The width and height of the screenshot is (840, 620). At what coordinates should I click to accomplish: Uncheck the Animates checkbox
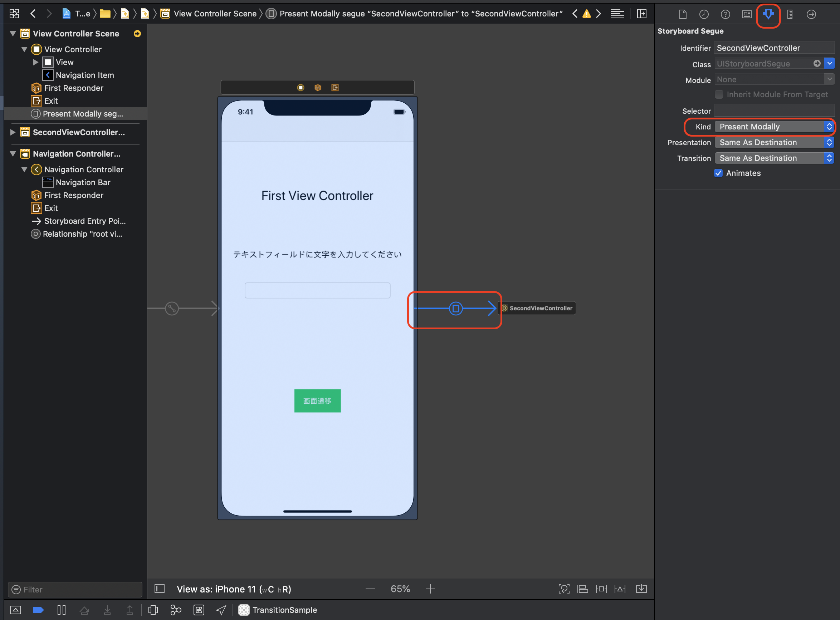[x=718, y=173]
